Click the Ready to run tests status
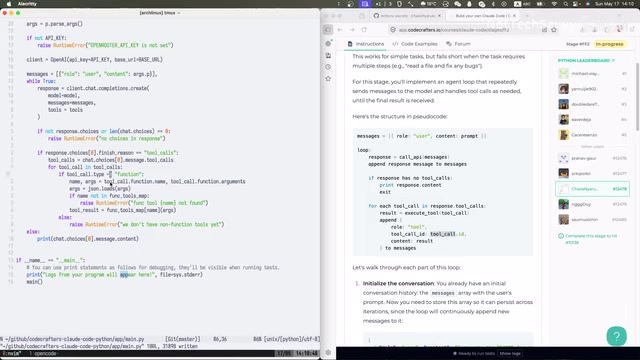 tap(474, 353)
